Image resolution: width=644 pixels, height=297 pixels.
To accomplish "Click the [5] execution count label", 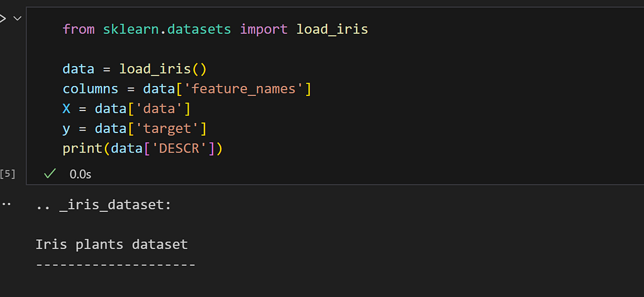I will point(8,173).
